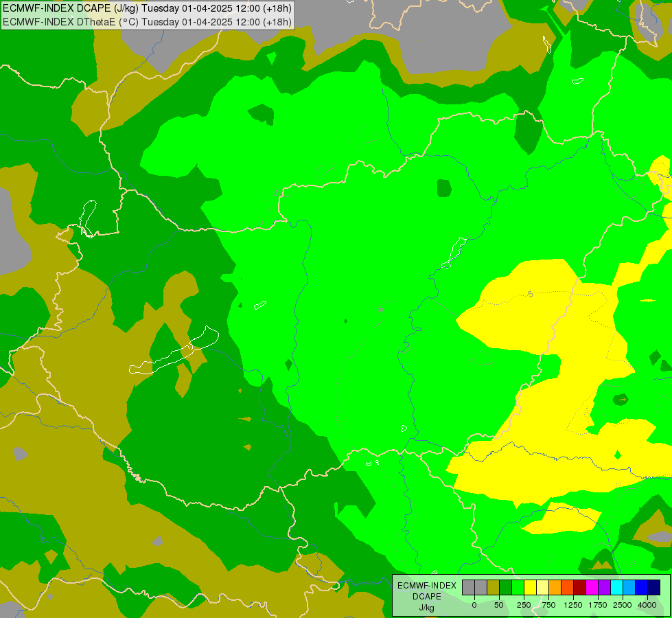Screen dimensions: 672x618
Task: Click the DCAPE label in legend
Action: coord(427,597)
